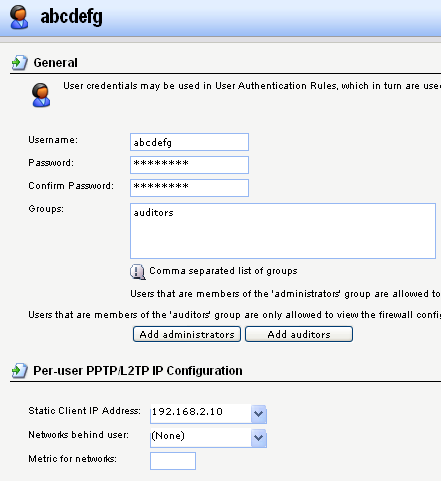Image resolution: width=441 pixels, height=481 pixels.
Task: Click the user icon beside the credentials description
Action: [x=41, y=95]
